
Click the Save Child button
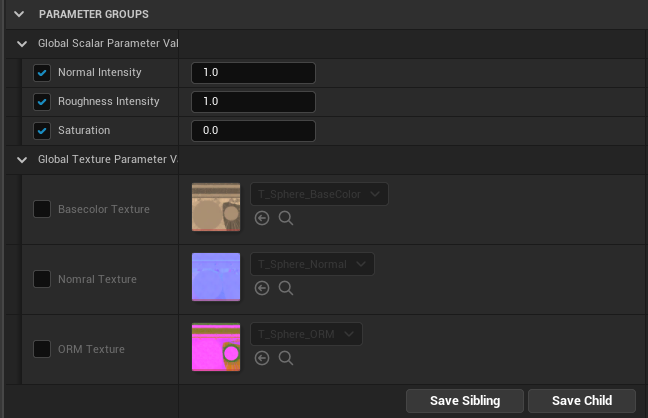coord(582,401)
